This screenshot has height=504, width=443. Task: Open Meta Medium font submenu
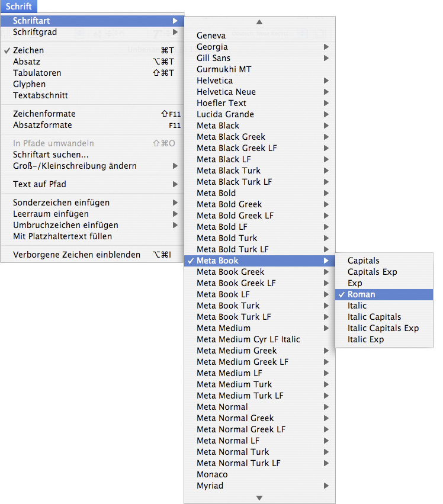[x=260, y=328]
